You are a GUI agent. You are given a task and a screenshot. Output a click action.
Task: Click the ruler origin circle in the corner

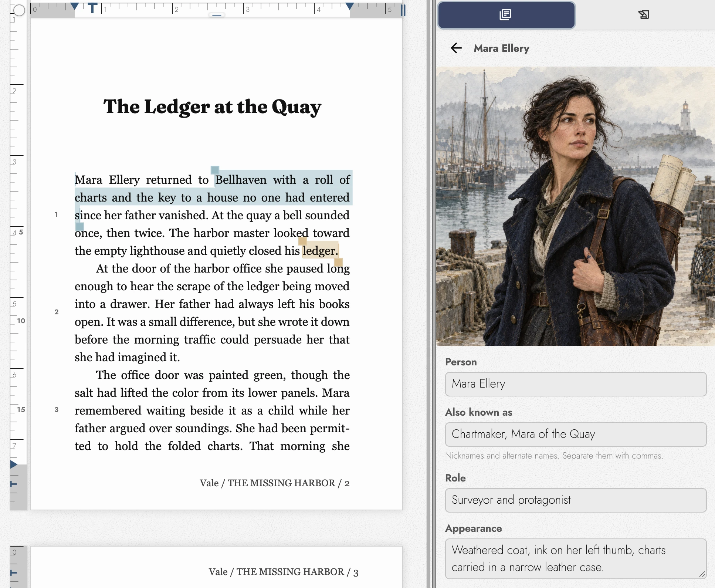[x=19, y=10]
